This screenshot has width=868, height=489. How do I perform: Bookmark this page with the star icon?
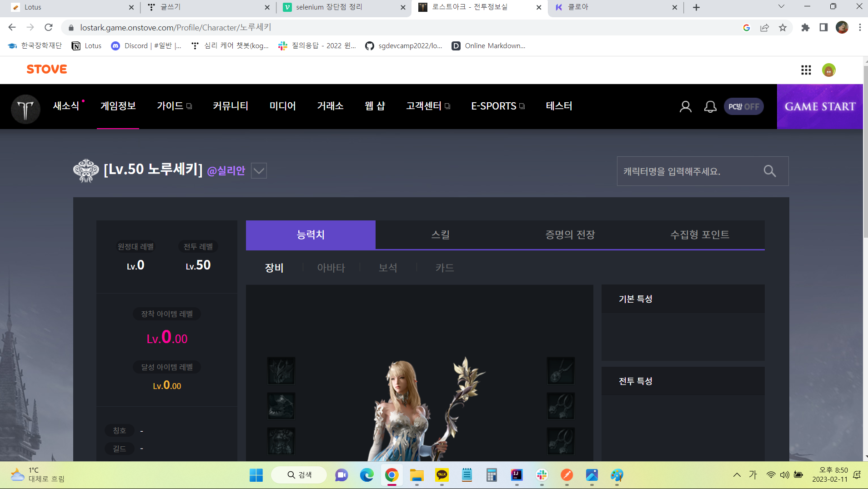pos(783,28)
